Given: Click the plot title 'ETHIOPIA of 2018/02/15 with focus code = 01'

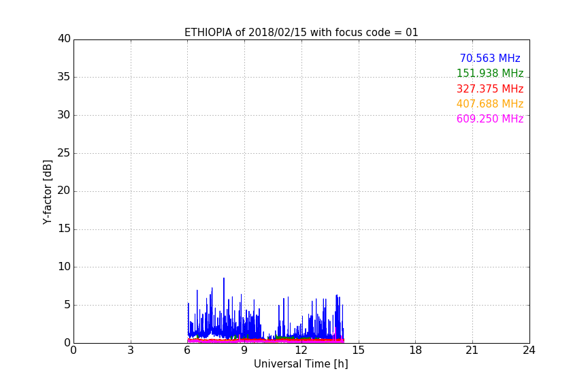Looking at the screenshot, I should pos(301,33).
